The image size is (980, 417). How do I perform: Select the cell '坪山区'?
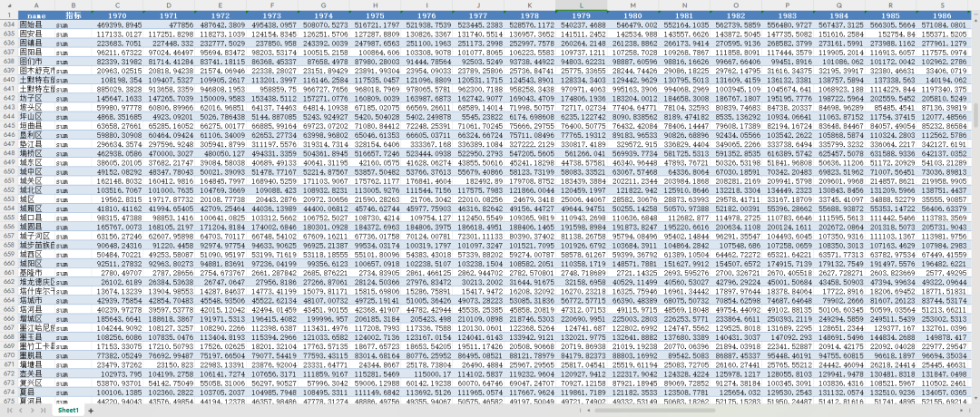(36, 115)
